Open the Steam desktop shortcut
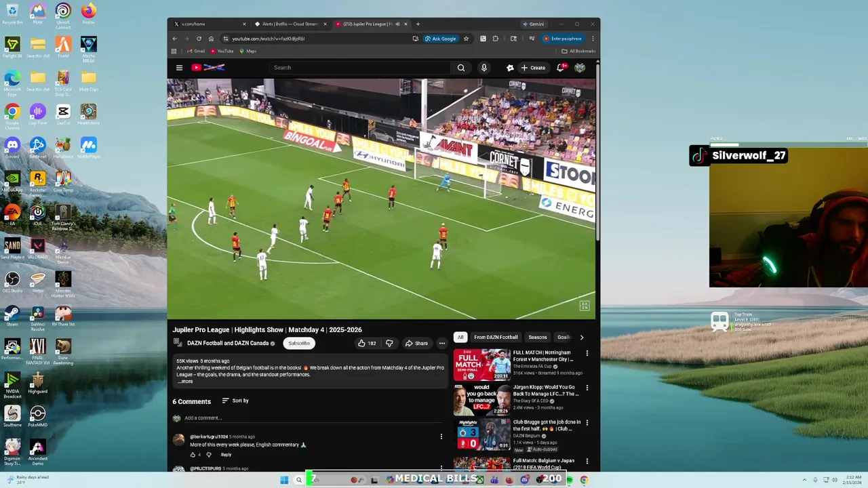The width and height of the screenshot is (868, 488). click(12, 316)
